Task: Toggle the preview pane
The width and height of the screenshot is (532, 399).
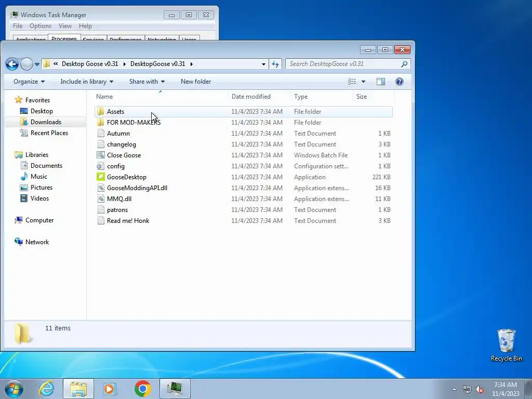Action: [x=381, y=82]
